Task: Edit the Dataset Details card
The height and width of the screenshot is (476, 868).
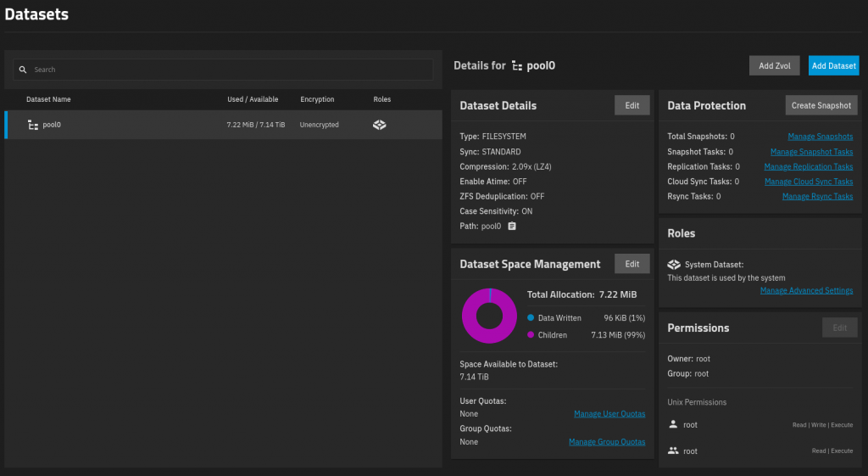Action: (632, 105)
